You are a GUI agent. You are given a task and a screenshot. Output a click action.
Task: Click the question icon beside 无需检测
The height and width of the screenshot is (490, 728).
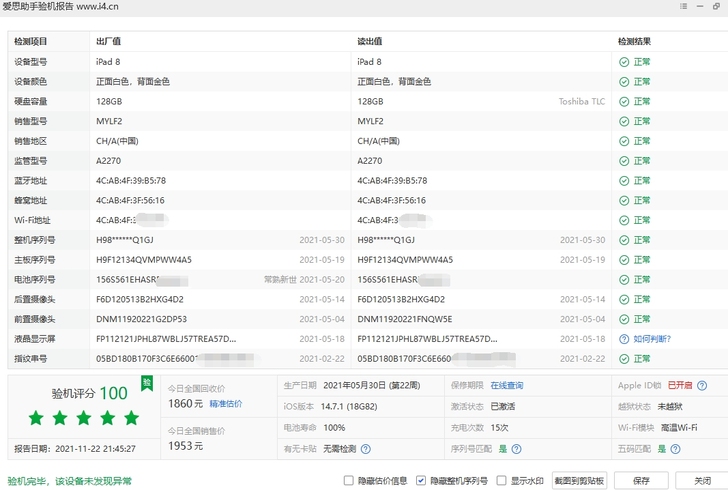click(366, 449)
